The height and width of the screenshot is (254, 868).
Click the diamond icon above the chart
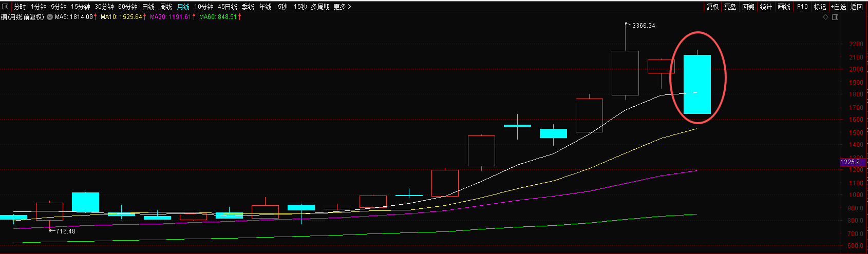coord(826,17)
